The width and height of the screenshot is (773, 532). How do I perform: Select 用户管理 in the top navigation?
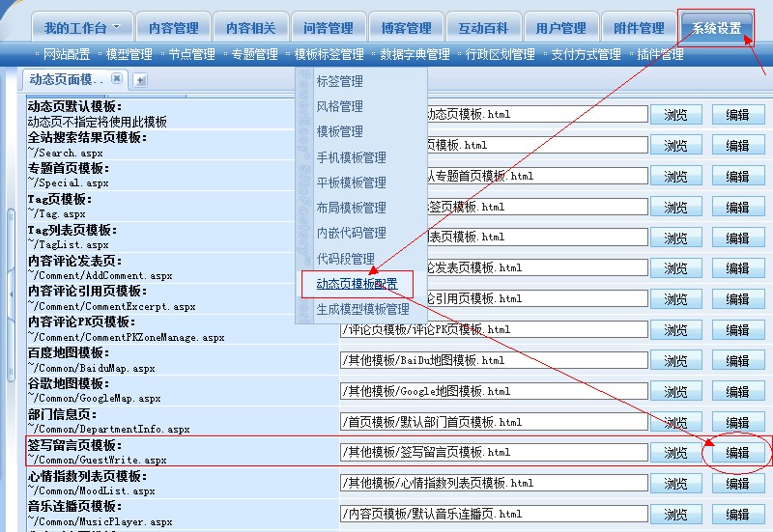pyautogui.click(x=560, y=28)
